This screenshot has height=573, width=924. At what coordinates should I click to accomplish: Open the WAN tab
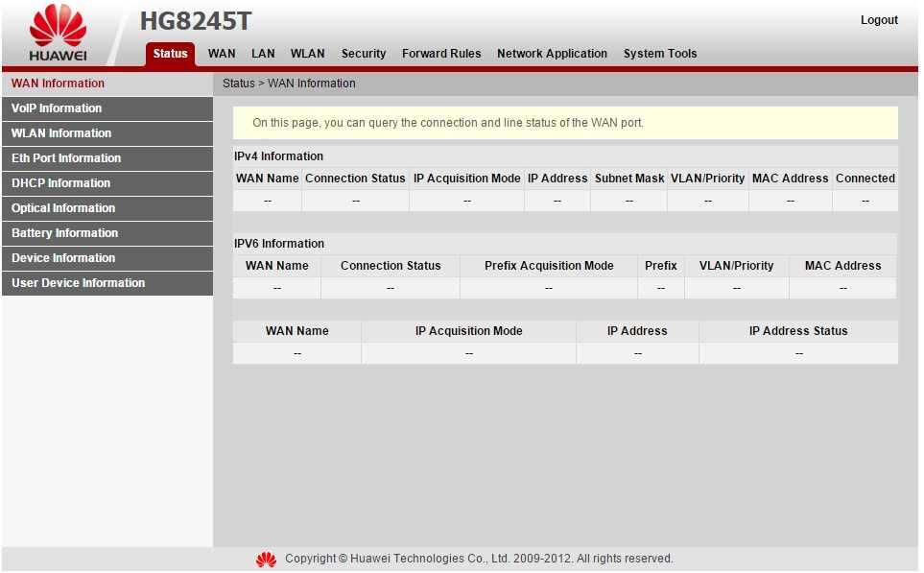(x=222, y=54)
